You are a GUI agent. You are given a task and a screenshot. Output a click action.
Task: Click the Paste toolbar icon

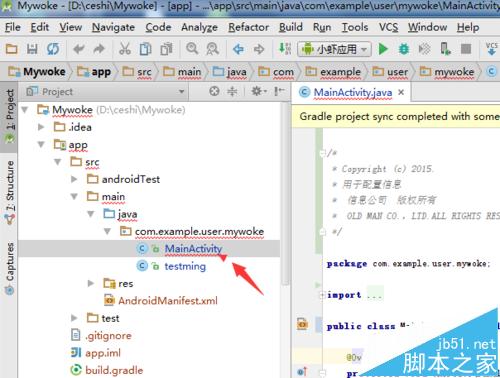166,49
